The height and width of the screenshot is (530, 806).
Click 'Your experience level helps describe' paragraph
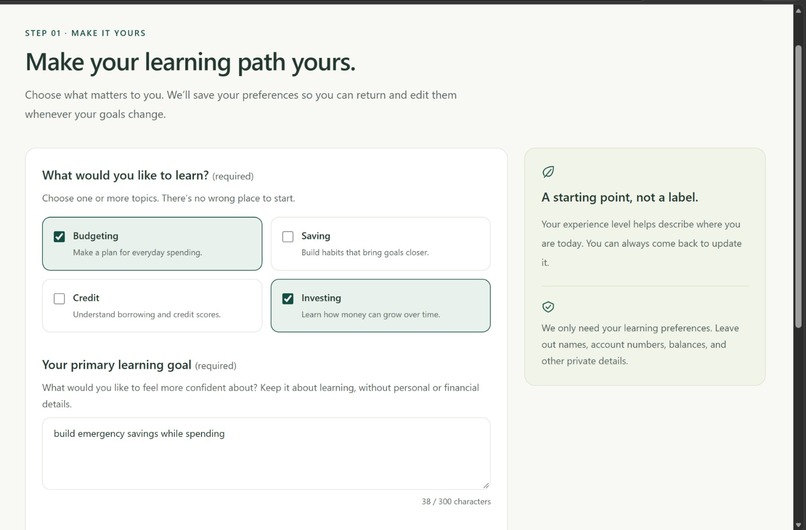[641, 243]
